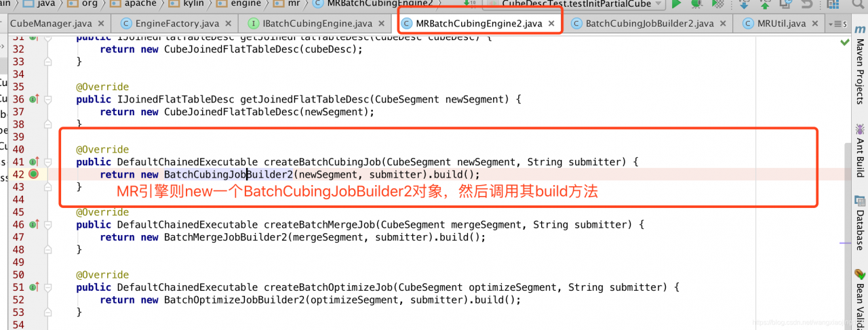Screen dimensions: 868x330
Task: Click line number 44 in the gutter
Action: point(18,199)
